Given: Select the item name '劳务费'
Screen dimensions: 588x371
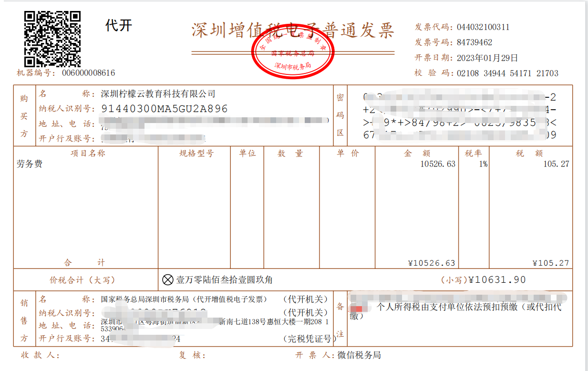Looking at the screenshot, I should point(30,164).
